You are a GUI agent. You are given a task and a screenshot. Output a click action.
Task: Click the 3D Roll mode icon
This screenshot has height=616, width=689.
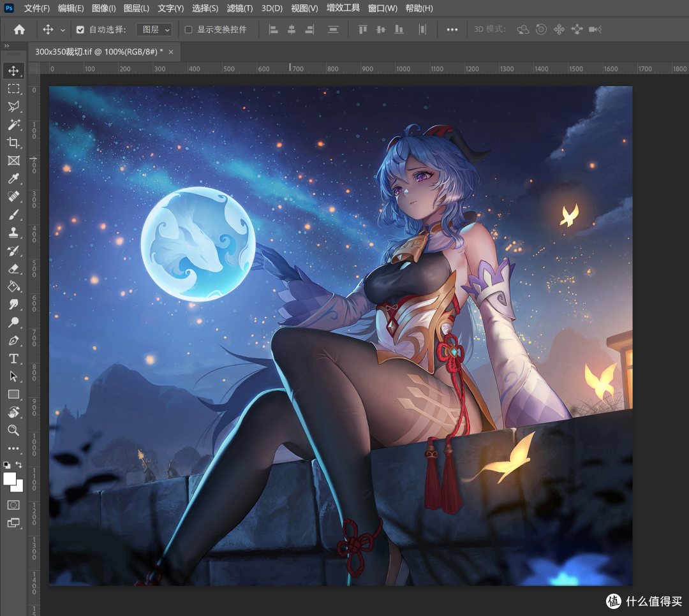coord(541,29)
